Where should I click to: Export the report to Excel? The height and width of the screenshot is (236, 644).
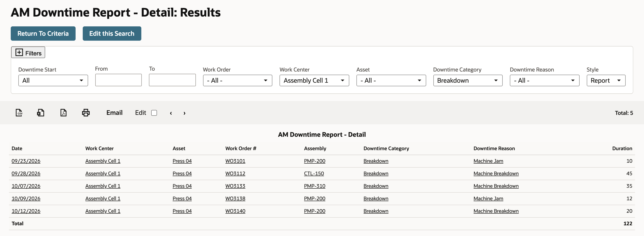[x=41, y=113]
